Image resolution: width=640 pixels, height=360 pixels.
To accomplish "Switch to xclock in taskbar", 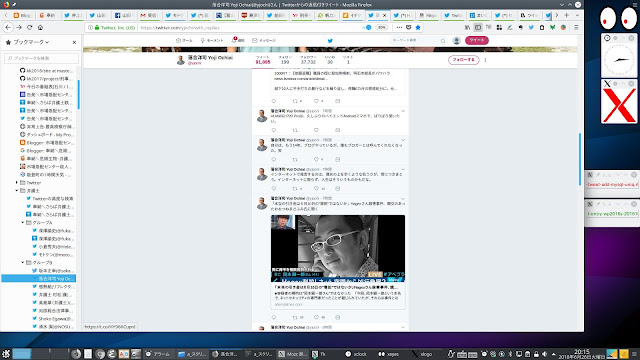I will (356, 354).
